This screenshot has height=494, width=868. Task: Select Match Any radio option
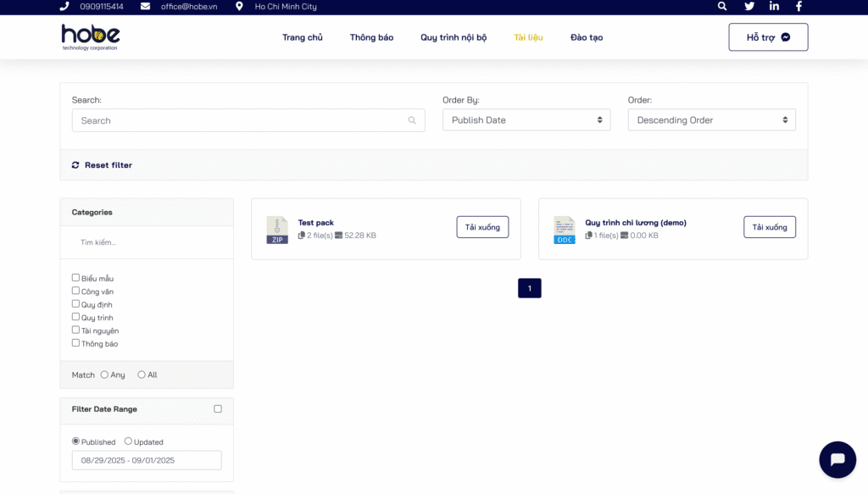pyautogui.click(x=104, y=375)
